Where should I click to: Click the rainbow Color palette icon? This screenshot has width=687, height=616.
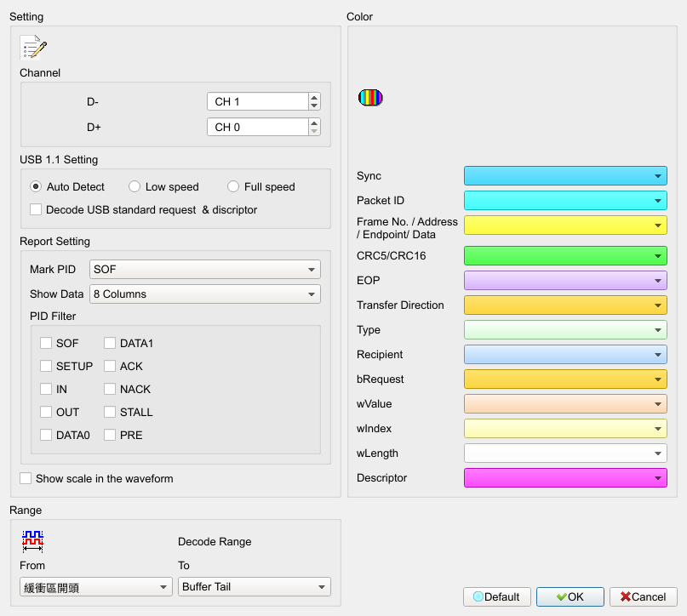[370, 97]
